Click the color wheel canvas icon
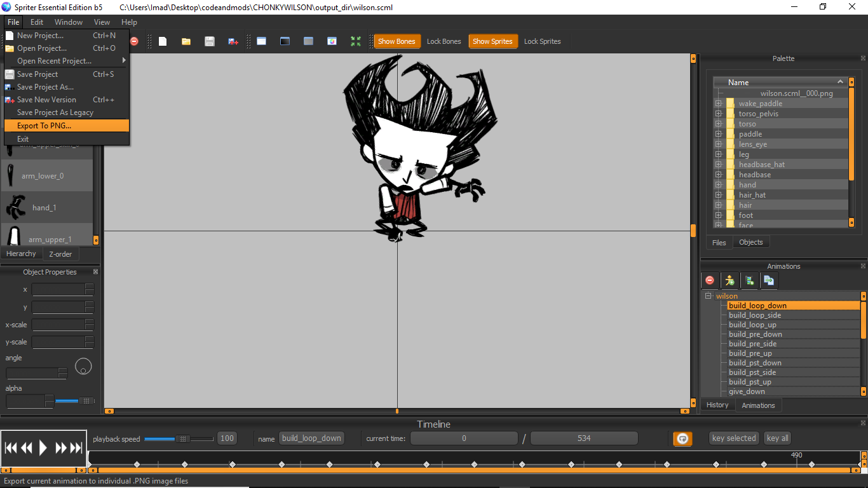Image resolution: width=868 pixels, height=488 pixels. (x=332, y=41)
